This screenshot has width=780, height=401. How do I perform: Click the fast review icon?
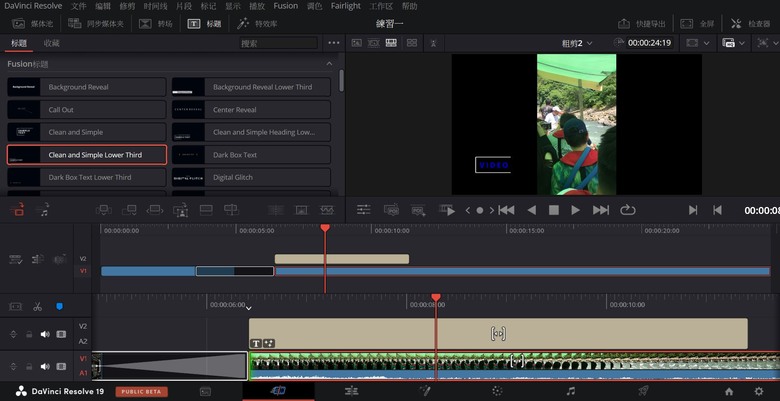pyautogui.click(x=447, y=210)
